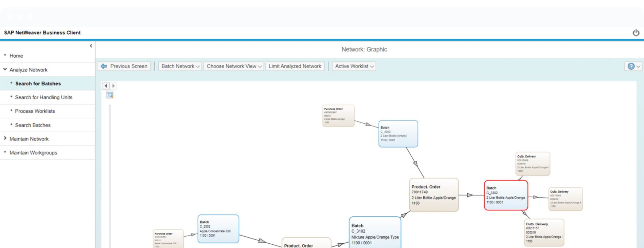644x248 pixels.
Task: Click the vertical zoom slider track
Action: tap(109, 175)
